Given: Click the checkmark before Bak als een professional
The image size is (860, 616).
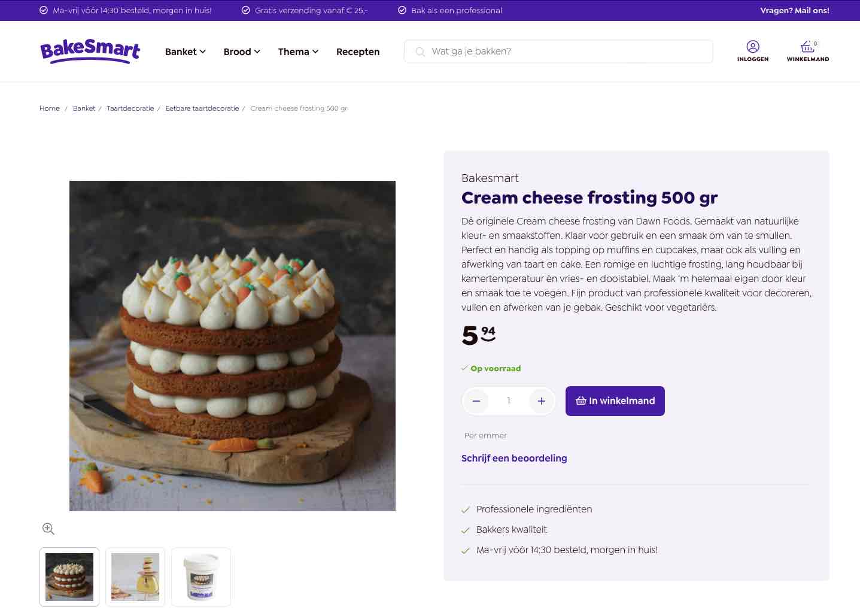Looking at the screenshot, I should tap(402, 10).
